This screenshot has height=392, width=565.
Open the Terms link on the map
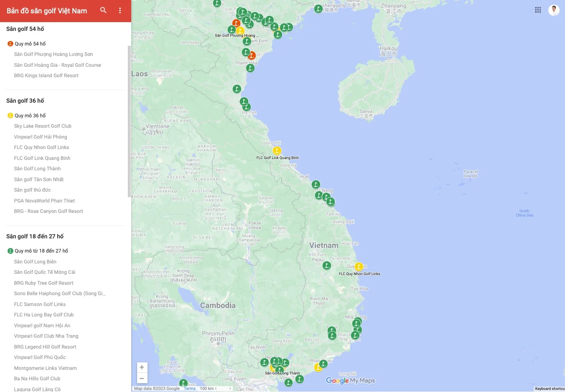[189, 389]
